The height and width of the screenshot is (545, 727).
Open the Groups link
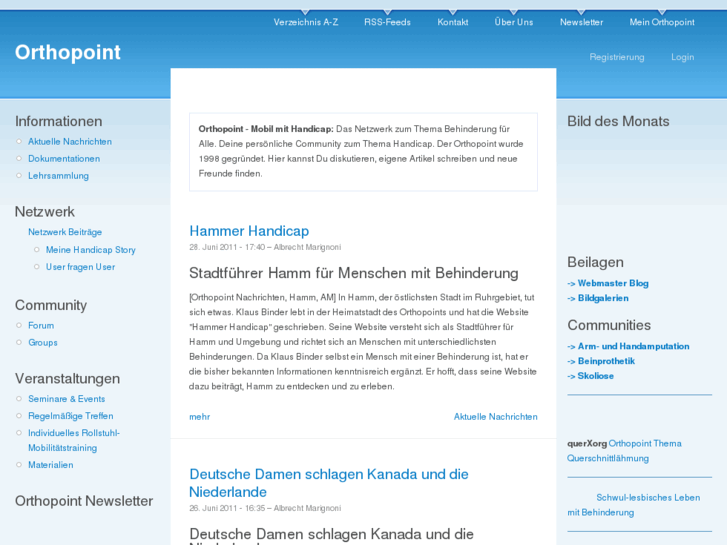[43, 342]
